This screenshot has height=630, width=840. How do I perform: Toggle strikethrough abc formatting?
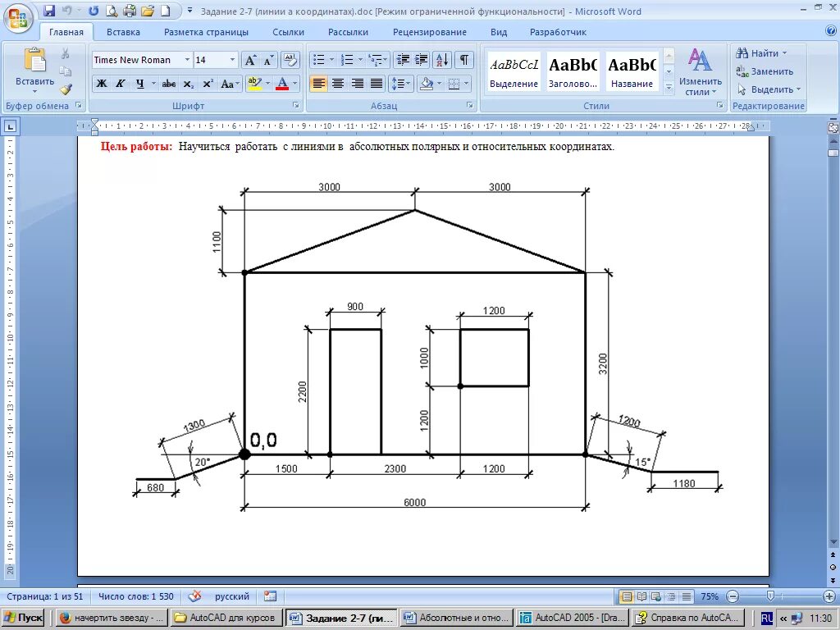tap(169, 84)
